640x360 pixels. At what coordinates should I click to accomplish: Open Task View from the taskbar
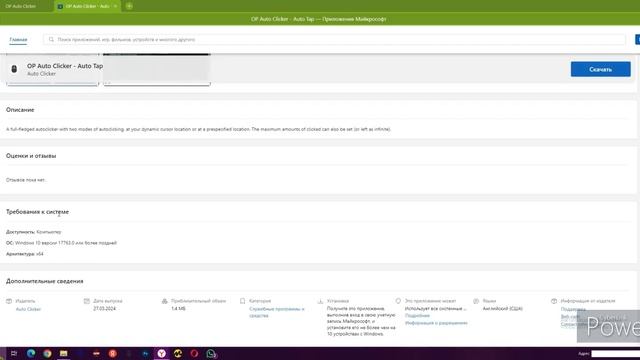click(14, 353)
